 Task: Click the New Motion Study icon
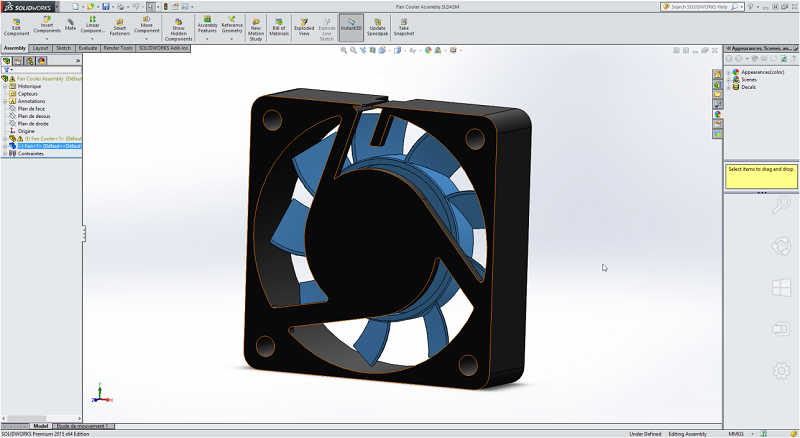click(256, 26)
